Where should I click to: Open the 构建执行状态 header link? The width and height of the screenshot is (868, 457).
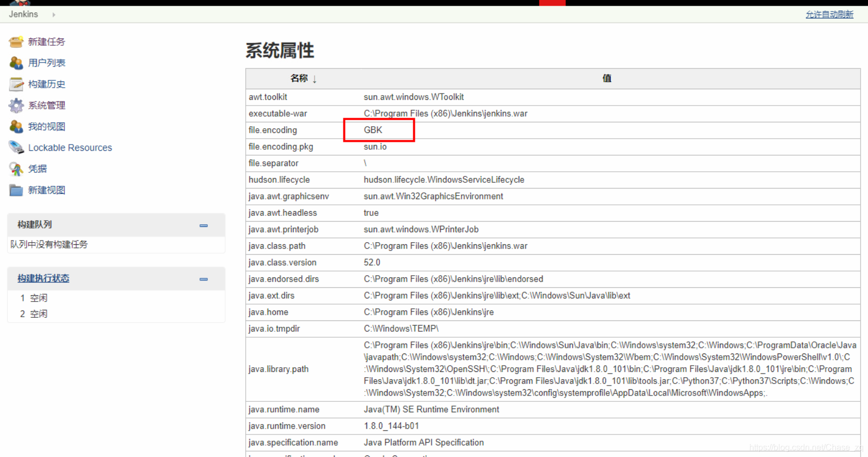(x=43, y=278)
